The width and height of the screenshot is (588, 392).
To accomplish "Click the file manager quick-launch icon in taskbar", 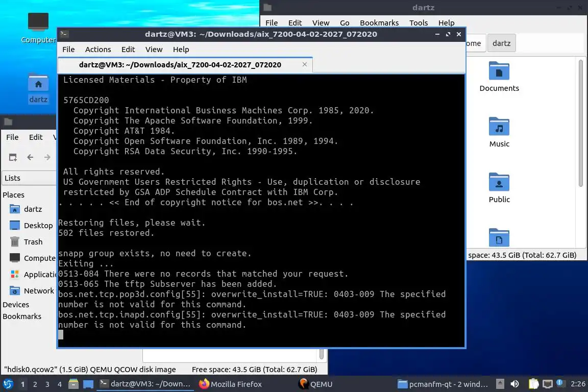I will 73,384.
